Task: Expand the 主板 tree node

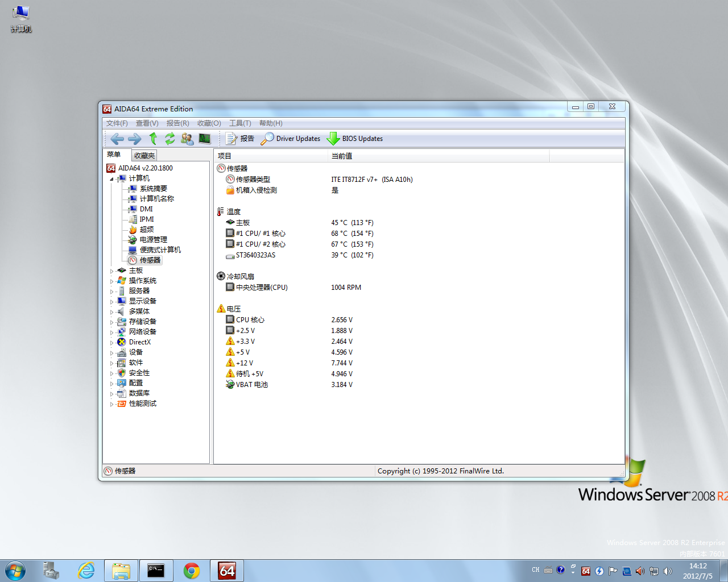Action: click(111, 271)
